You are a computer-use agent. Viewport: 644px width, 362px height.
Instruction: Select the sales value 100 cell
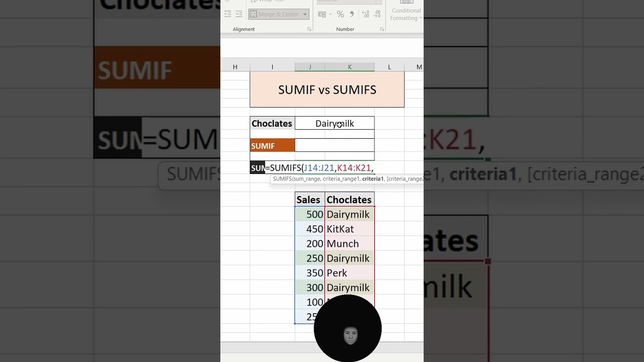point(310,302)
